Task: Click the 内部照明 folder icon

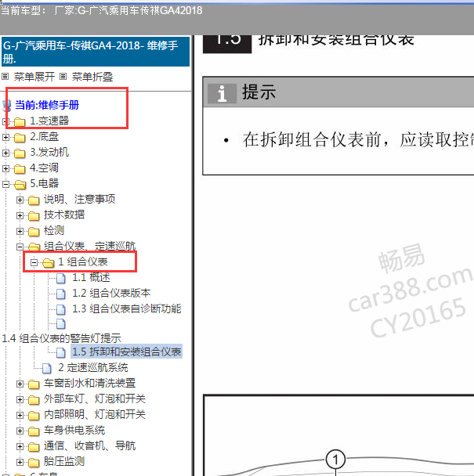Action: click(x=34, y=415)
